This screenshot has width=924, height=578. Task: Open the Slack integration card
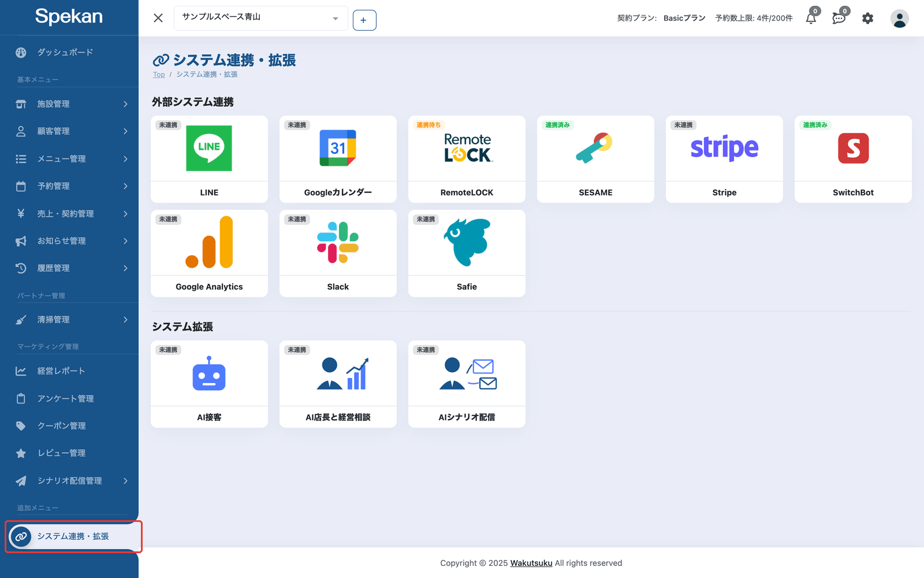tap(338, 253)
